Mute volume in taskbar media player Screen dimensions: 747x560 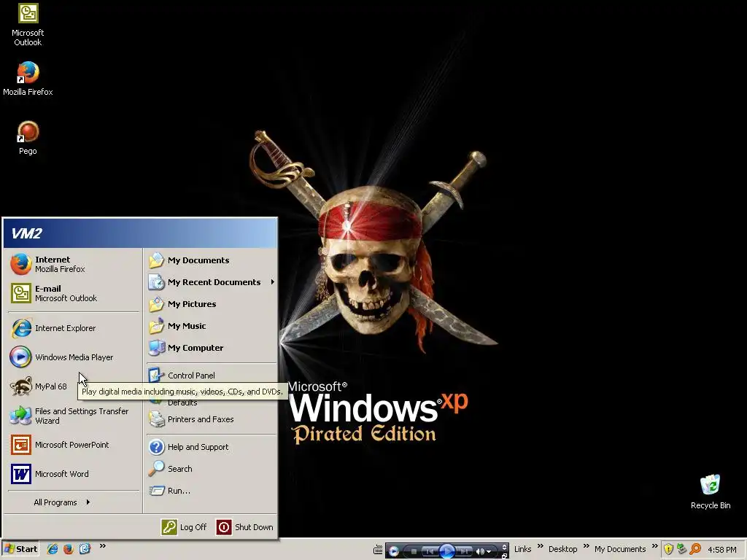tap(480, 551)
